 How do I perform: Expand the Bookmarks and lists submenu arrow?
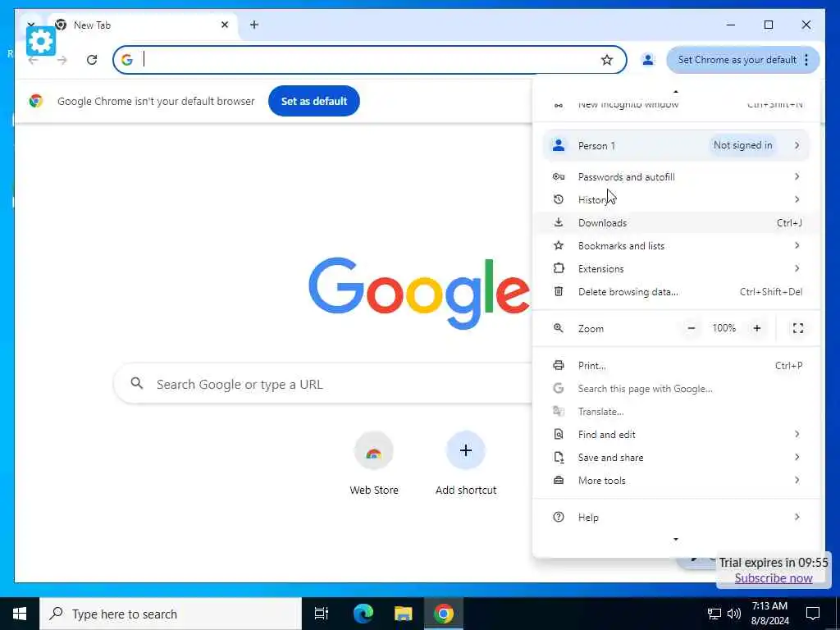[x=797, y=245]
